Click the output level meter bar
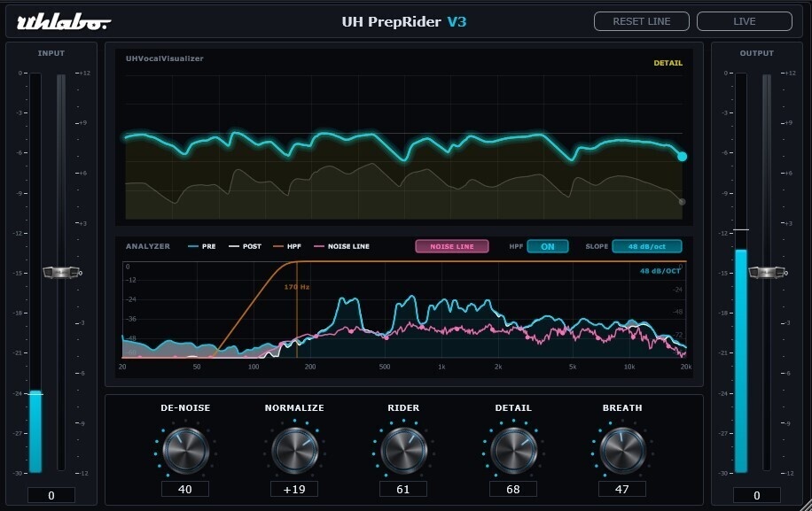 tap(741, 273)
